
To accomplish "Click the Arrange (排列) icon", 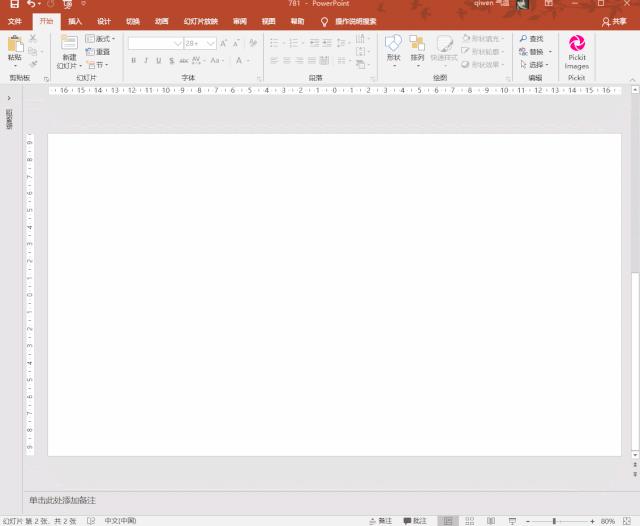I will [x=417, y=48].
